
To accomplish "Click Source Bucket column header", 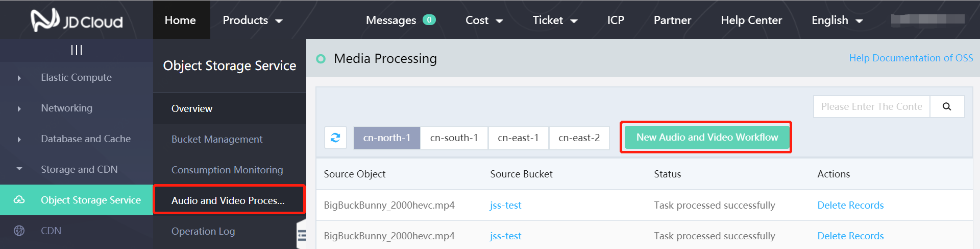I will (521, 174).
